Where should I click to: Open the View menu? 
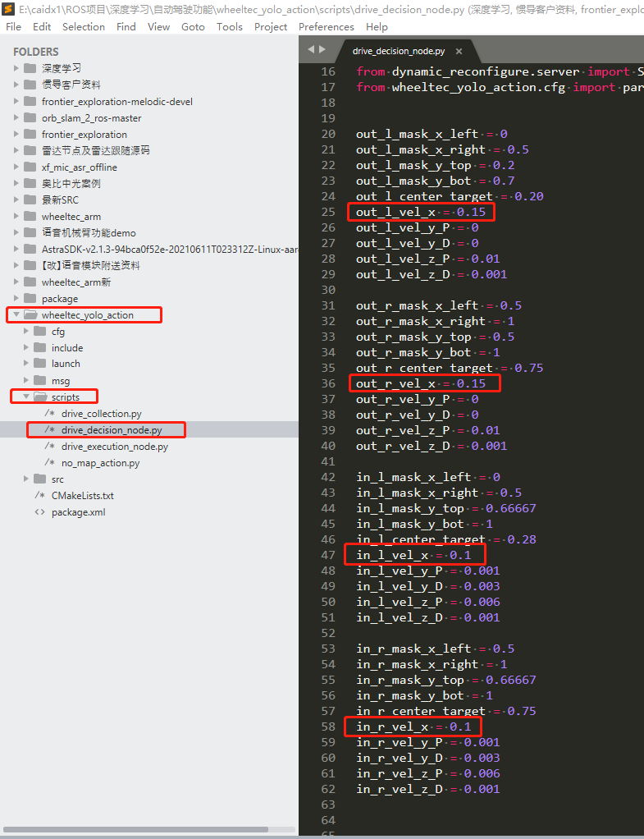pyautogui.click(x=158, y=27)
